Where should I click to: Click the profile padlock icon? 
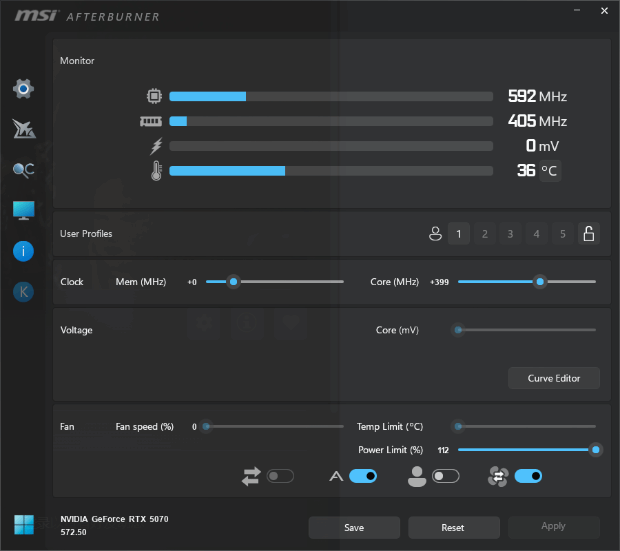[x=589, y=234]
